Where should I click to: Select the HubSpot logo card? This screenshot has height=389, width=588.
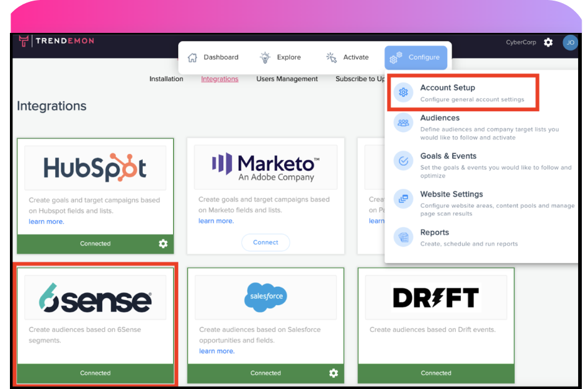pos(96,168)
